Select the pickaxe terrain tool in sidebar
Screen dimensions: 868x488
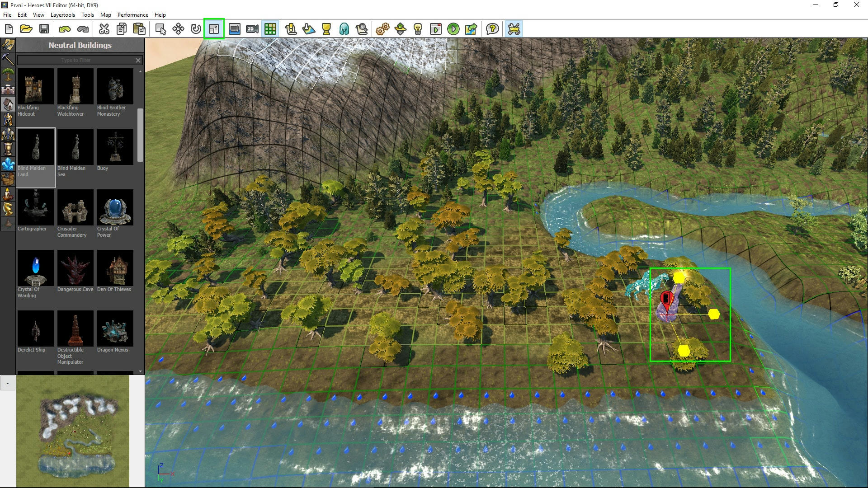click(x=8, y=60)
